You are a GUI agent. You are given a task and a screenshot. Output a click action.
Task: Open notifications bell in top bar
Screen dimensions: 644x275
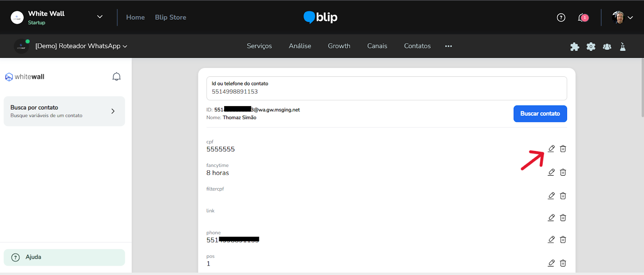[x=582, y=17]
